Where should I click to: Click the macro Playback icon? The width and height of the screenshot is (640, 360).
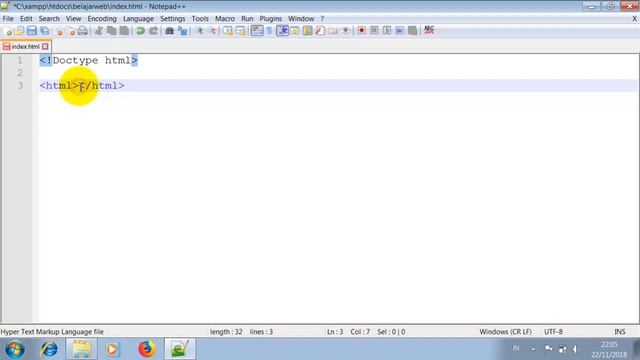(387, 31)
